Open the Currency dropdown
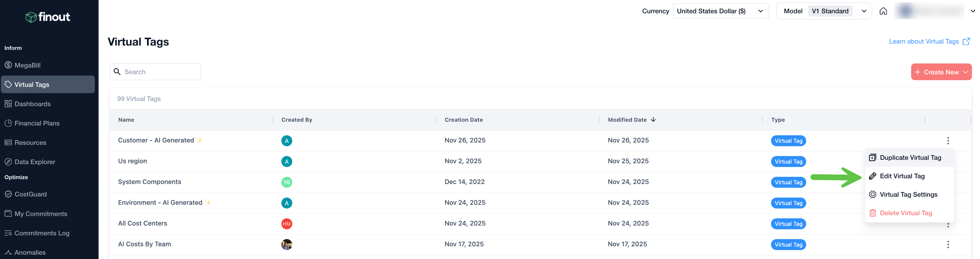The height and width of the screenshot is (259, 980). tap(720, 11)
